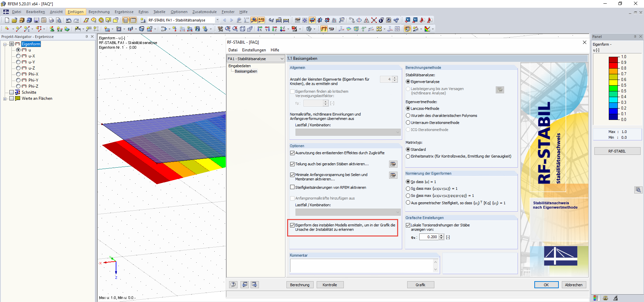Click the RF-STABIL button in Panel

[x=617, y=151]
